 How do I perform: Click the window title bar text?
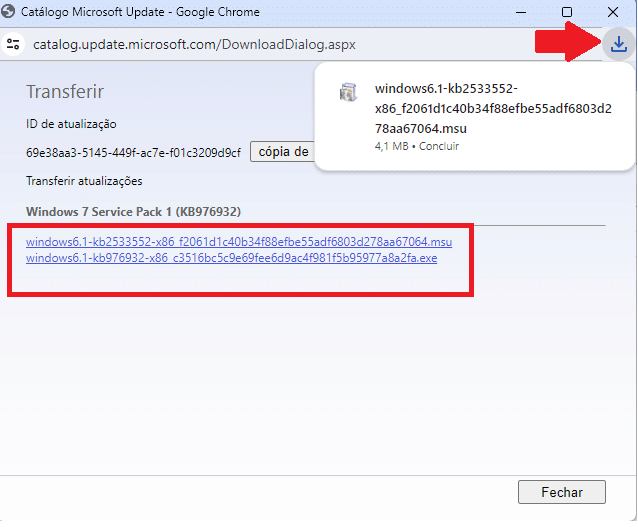pyautogui.click(x=141, y=12)
